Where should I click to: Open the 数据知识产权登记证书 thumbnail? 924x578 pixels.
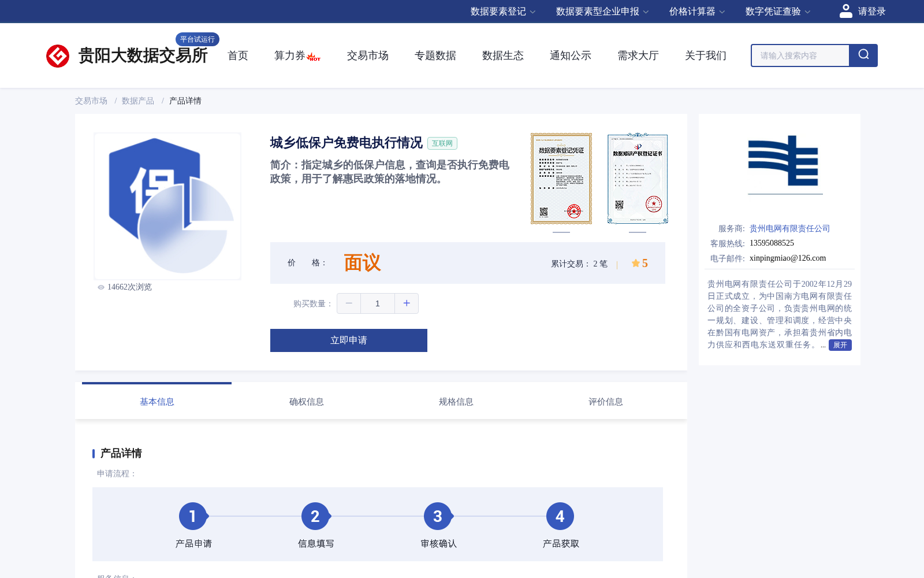pyautogui.click(x=638, y=179)
